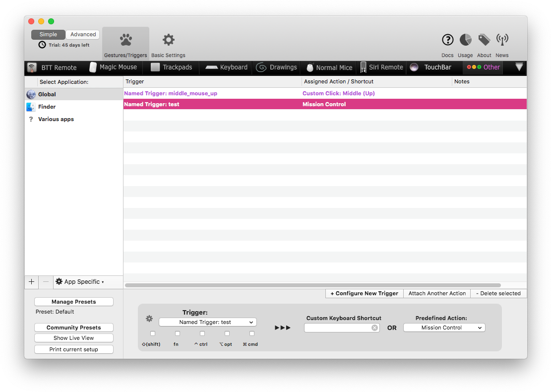
Task: Select Various apps in application list
Action: [74, 119]
